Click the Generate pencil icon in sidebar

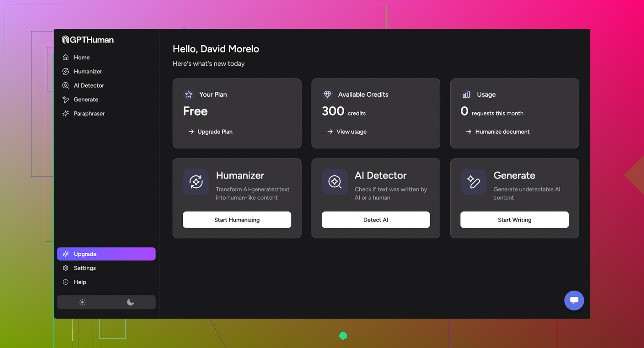66,99
